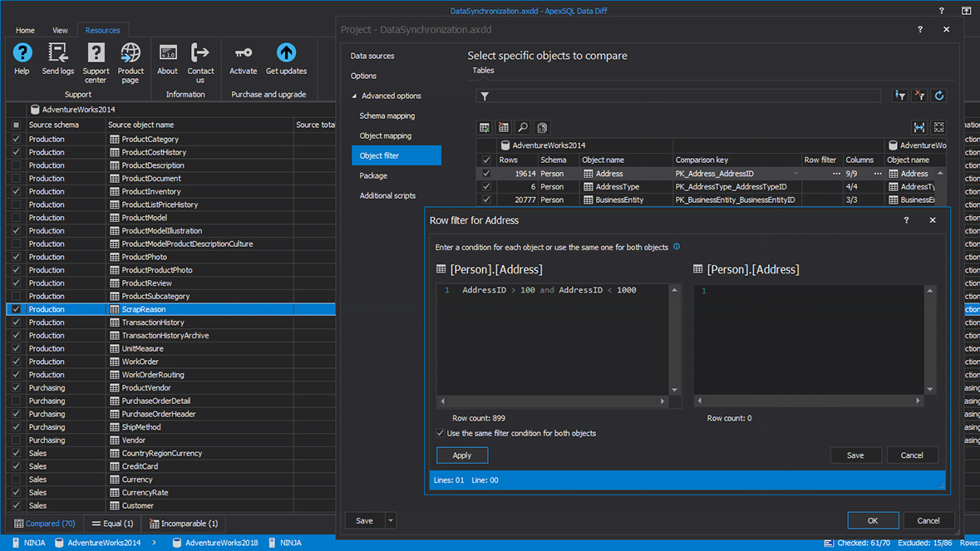
Task: Click the left filter editor vertical scrollbar
Action: (x=674, y=340)
